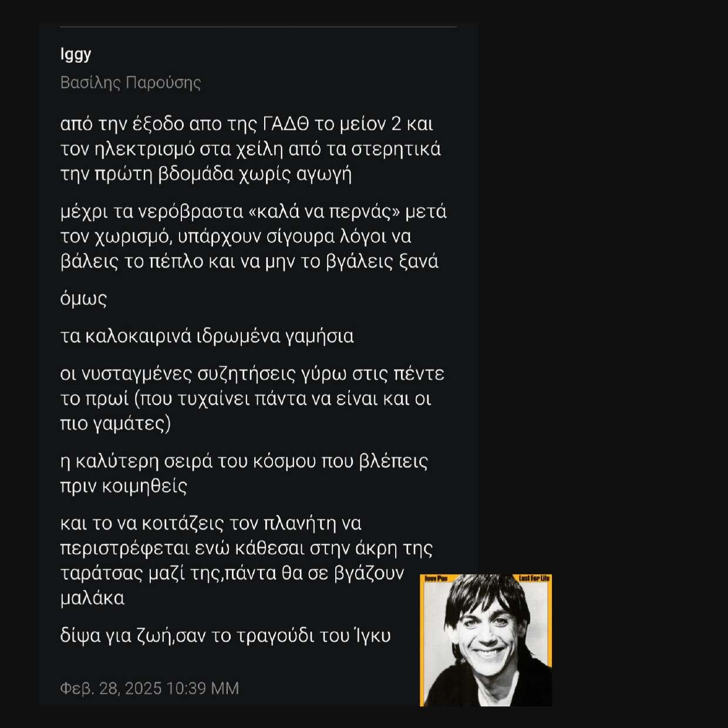Click the word "Ίγκυ" ending the note
This screenshot has height=728, width=728.
point(372,636)
